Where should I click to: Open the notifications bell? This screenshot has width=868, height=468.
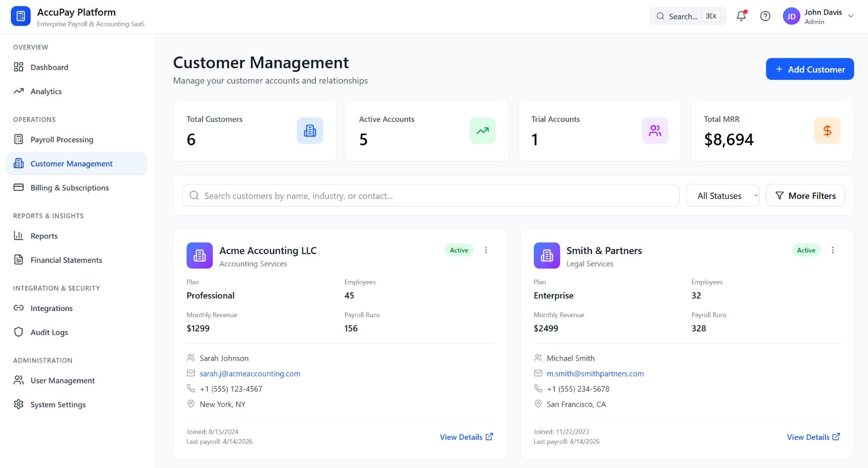pyautogui.click(x=741, y=16)
